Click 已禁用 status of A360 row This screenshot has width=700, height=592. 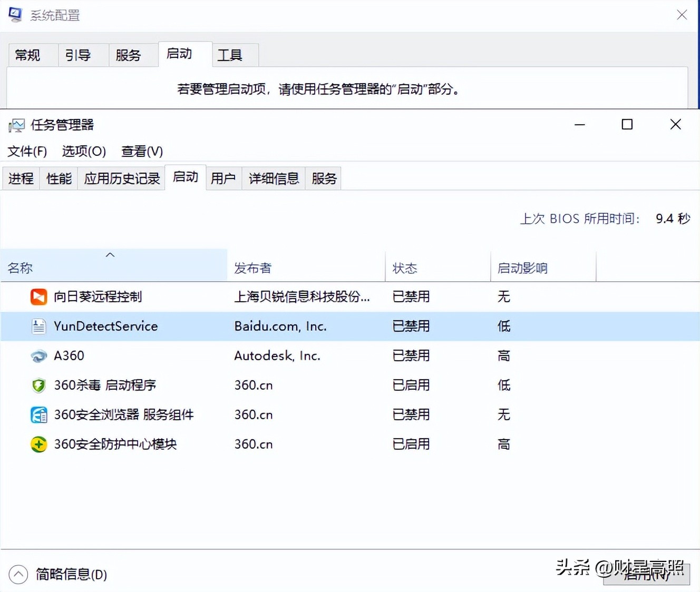point(411,356)
